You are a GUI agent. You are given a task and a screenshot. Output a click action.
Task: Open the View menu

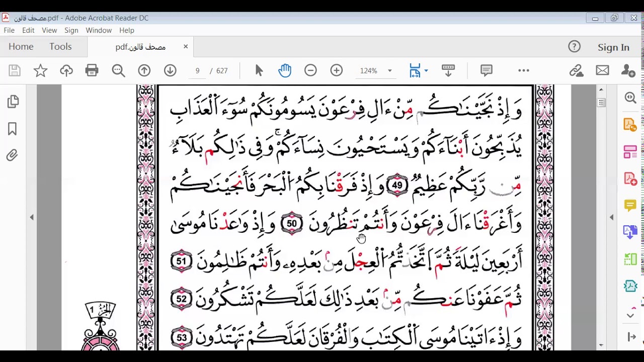(49, 30)
